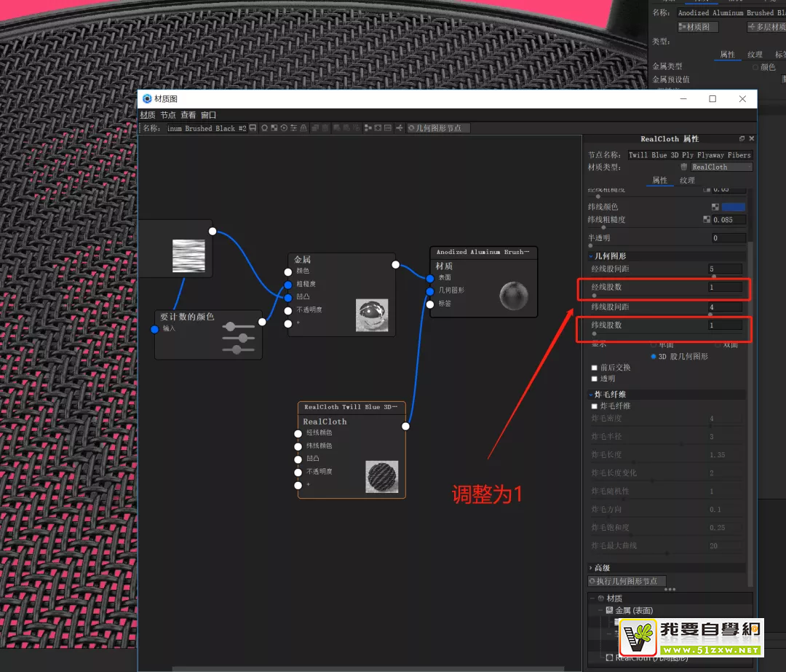Click the 执行几何图形节点 button
The image size is (786, 672).
pos(627,581)
